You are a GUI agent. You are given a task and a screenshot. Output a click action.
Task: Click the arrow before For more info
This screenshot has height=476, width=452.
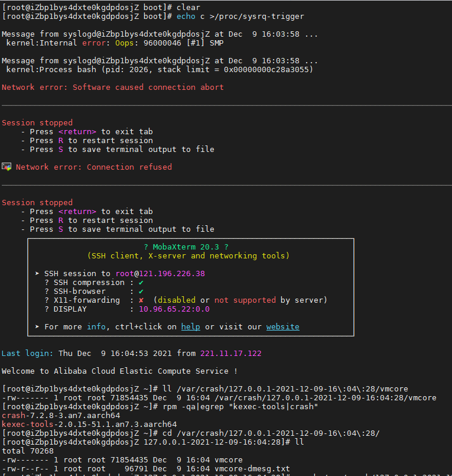click(x=37, y=327)
